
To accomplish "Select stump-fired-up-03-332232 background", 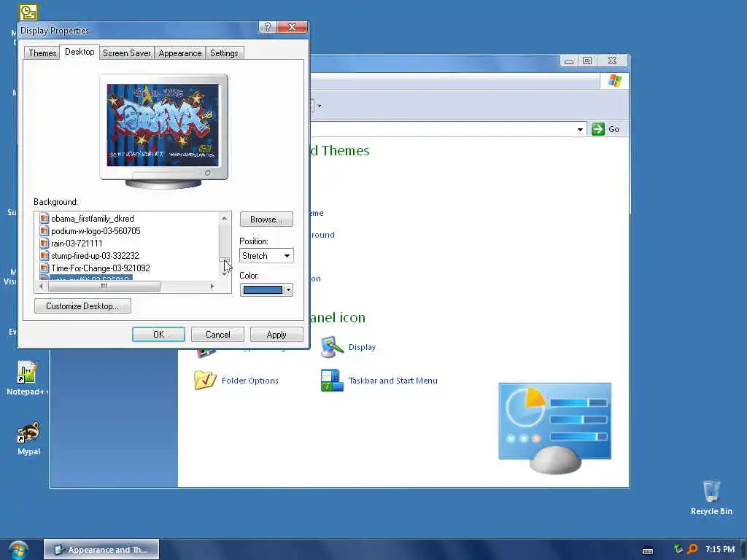I will point(95,256).
